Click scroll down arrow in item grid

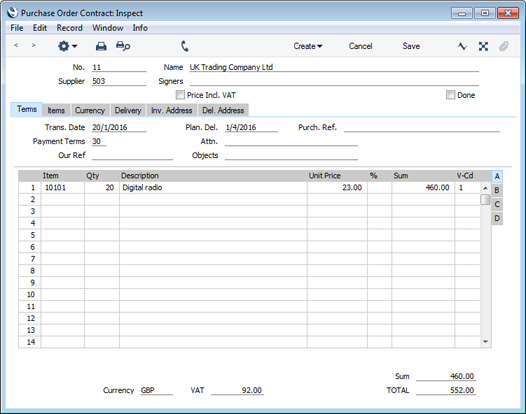[x=485, y=342]
